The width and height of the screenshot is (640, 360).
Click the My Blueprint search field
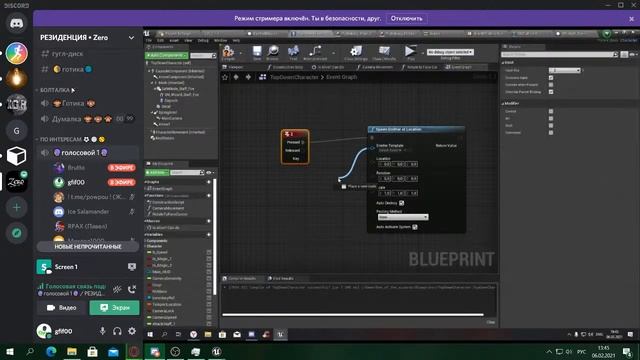[187, 173]
